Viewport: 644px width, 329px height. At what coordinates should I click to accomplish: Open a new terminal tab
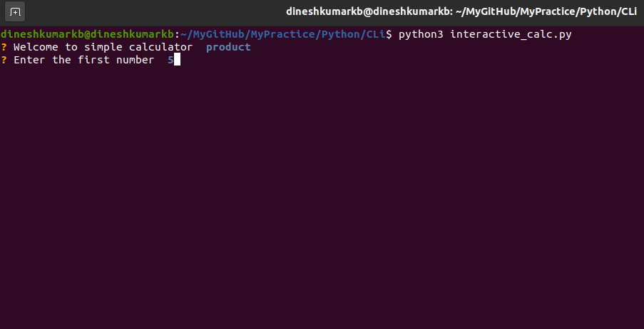tap(15, 12)
